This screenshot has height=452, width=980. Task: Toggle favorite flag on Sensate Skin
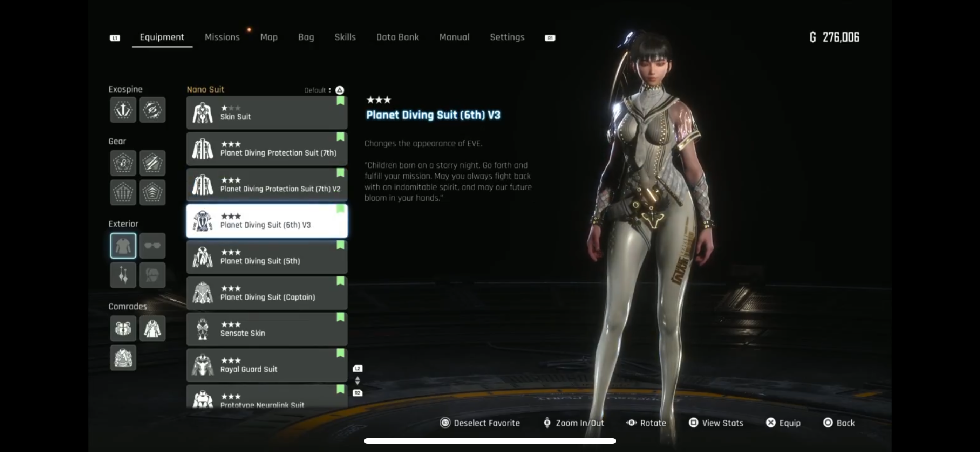[340, 317]
